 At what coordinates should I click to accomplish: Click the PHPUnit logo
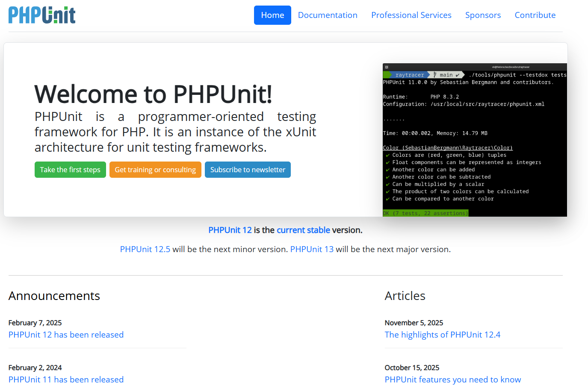tap(41, 15)
